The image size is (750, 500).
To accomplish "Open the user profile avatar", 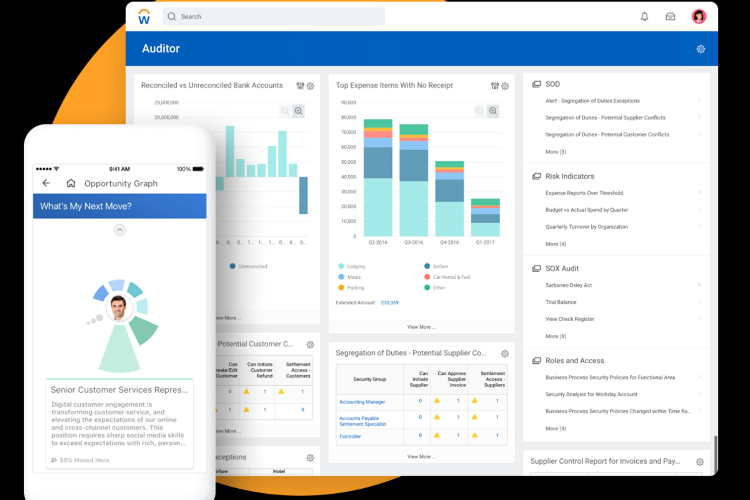I will pos(699,17).
